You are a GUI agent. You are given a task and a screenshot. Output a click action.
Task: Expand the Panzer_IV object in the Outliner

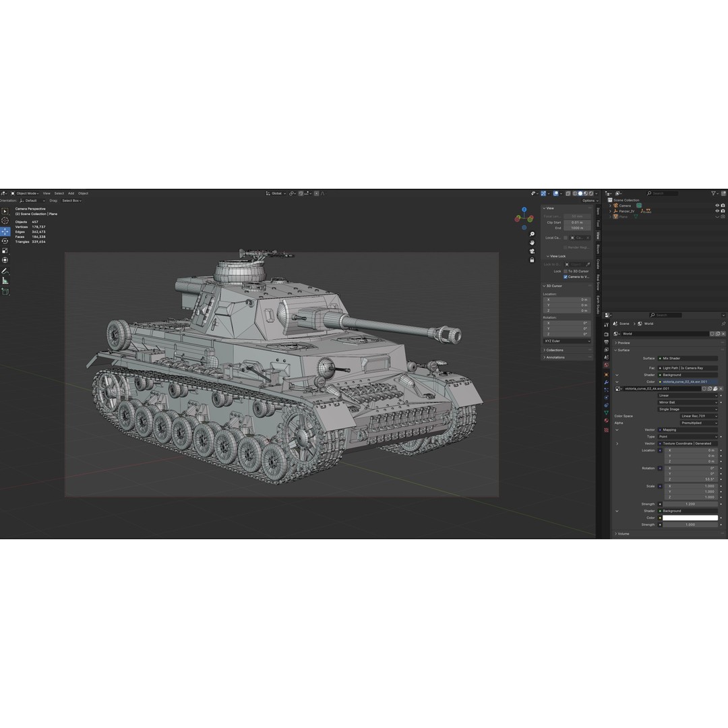tap(610, 210)
